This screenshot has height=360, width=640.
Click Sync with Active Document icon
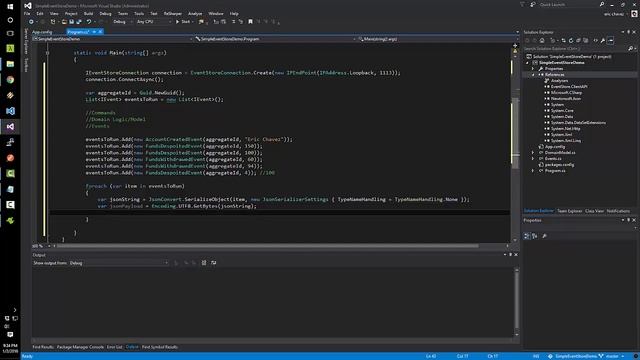[x=564, y=40]
